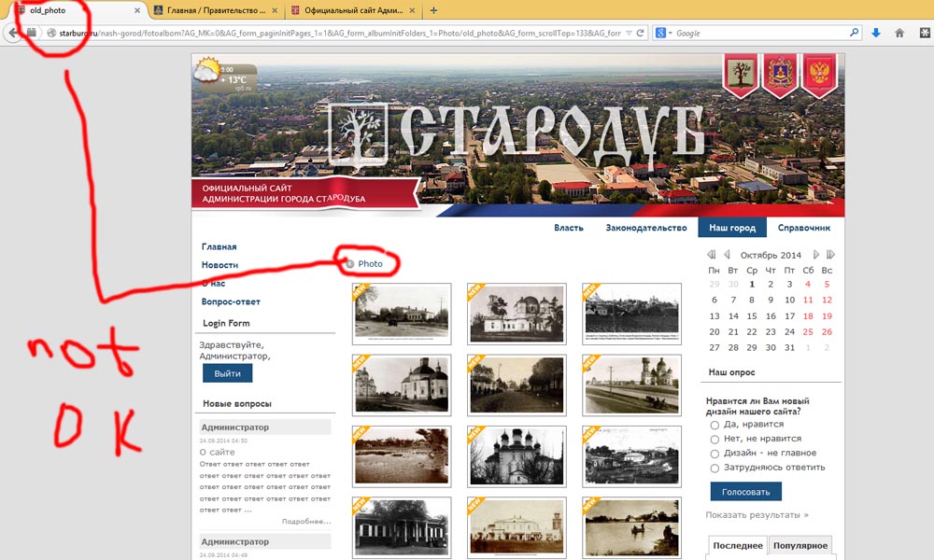Screen dimensions: 934x560
Task: Click the Starodub oak tree coat of arms badge
Action: [741, 75]
